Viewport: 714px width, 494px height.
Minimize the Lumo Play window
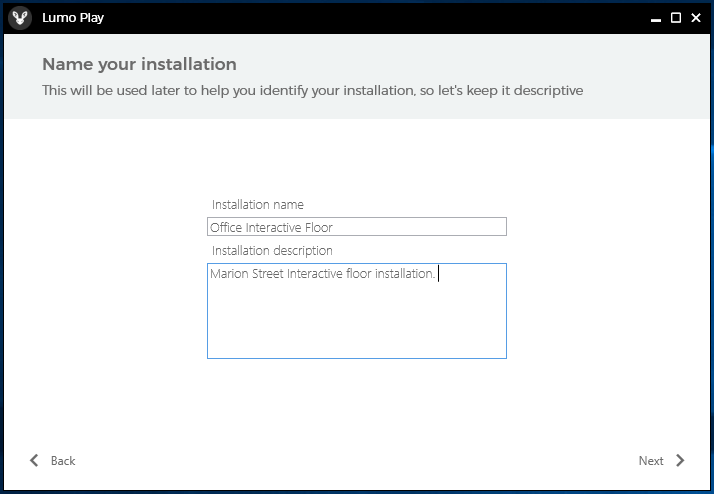point(656,18)
